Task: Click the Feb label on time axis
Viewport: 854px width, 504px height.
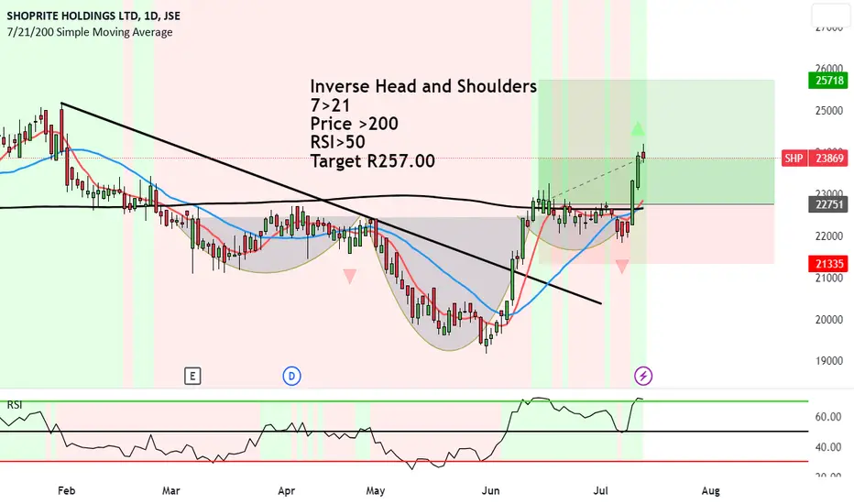Action: click(67, 490)
